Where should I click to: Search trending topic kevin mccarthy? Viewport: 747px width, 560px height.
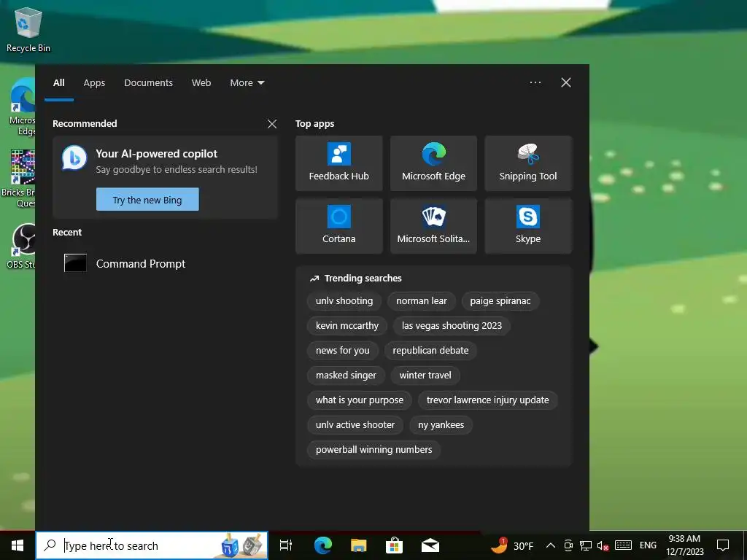pyautogui.click(x=347, y=326)
